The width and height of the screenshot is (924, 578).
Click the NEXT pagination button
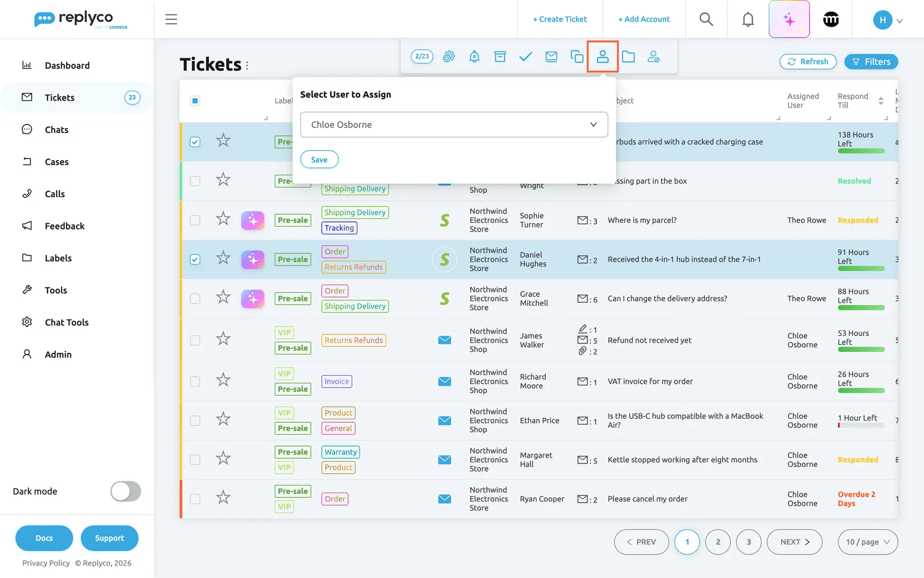tap(795, 542)
